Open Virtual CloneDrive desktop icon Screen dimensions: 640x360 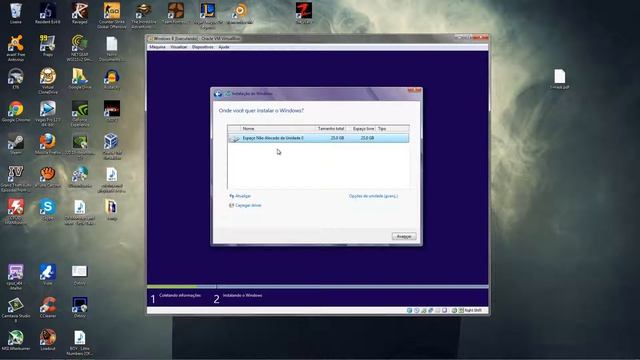click(47, 81)
